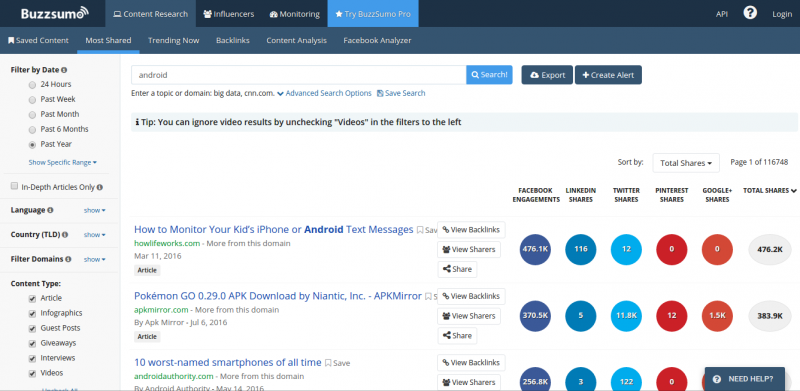Select the Past Week date filter
Image resolution: width=800 pixels, height=391 pixels.
(32, 100)
